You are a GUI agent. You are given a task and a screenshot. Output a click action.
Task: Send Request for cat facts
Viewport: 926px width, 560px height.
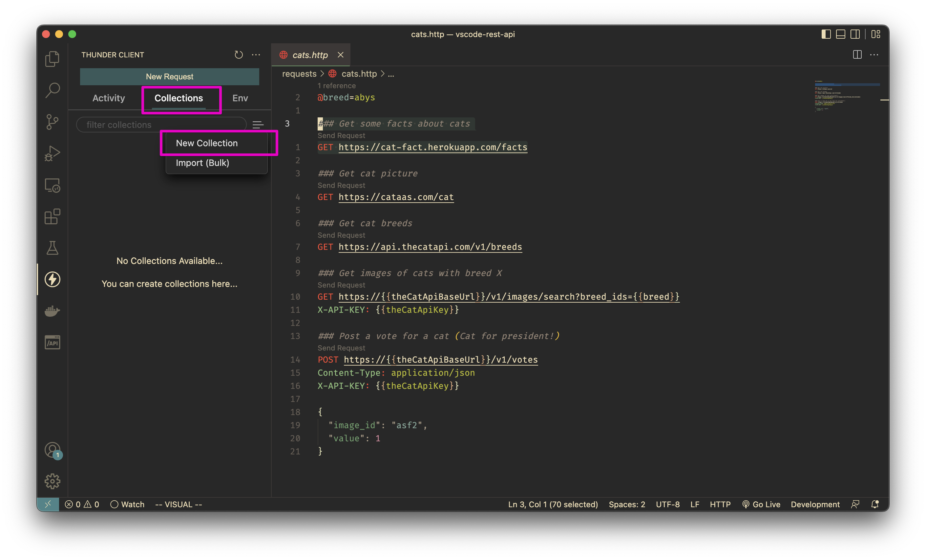click(341, 136)
